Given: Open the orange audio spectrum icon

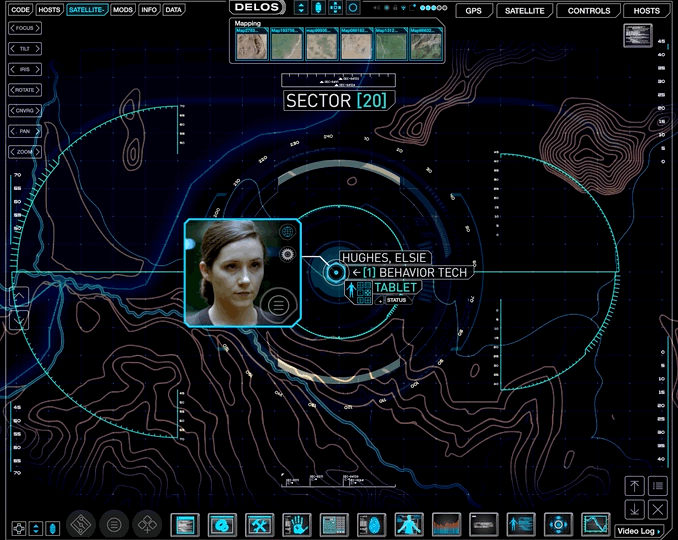Looking at the screenshot, I should (x=446, y=525).
